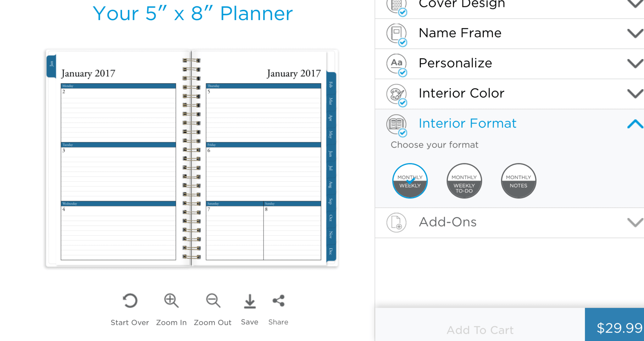The width and height of the screenshot is (644, 341).
Task: Select the Monthly Notes format option
Action: 519,181
